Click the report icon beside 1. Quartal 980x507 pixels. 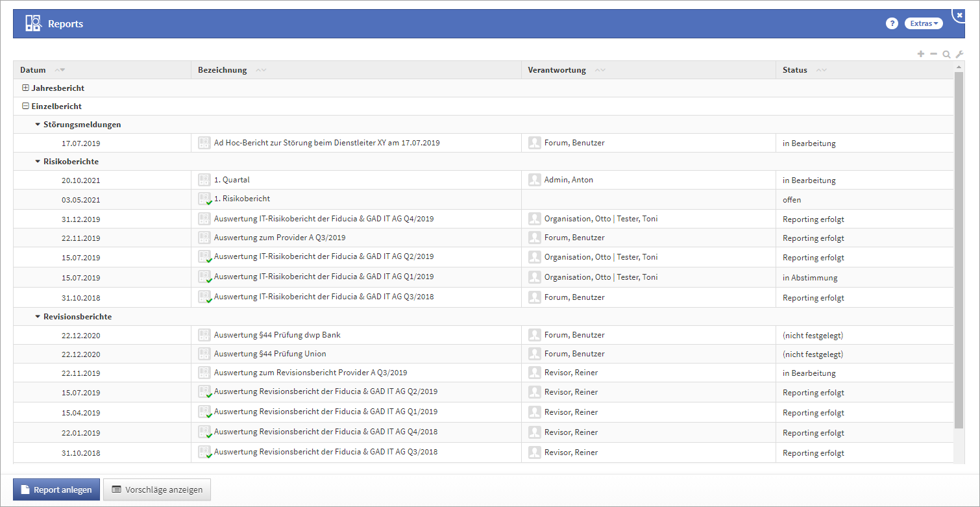click(204, 180)
